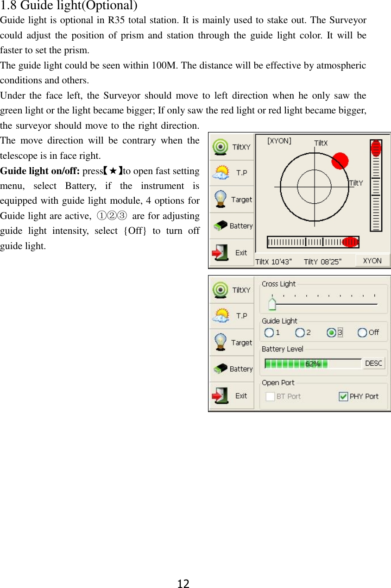Enable the PHY Port checkbox
This screenshot has height=588, width=391.
tap(343, 396)
